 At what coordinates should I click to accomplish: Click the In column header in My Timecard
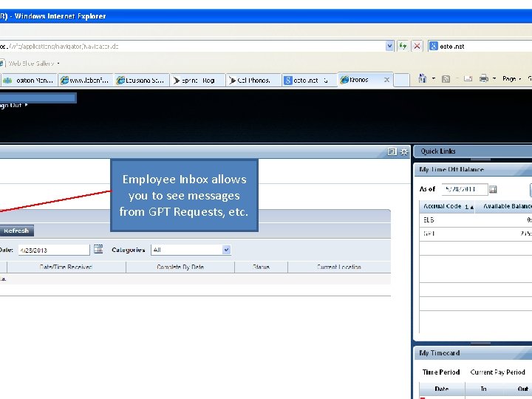tap(483, 389)
